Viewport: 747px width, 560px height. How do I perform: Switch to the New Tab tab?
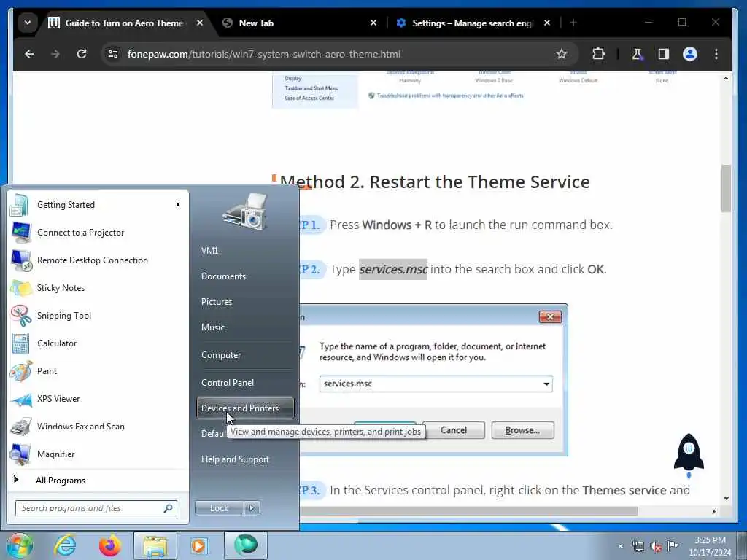295,23
